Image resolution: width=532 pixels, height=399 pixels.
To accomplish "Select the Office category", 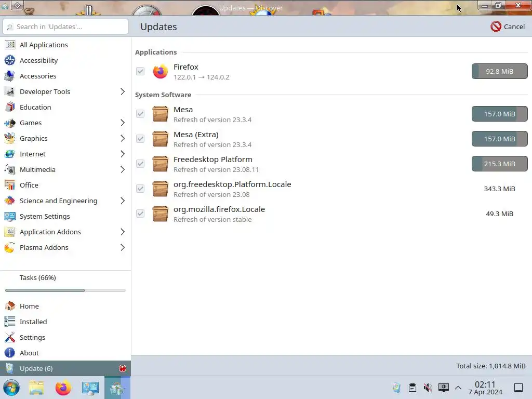I will 65,185.
